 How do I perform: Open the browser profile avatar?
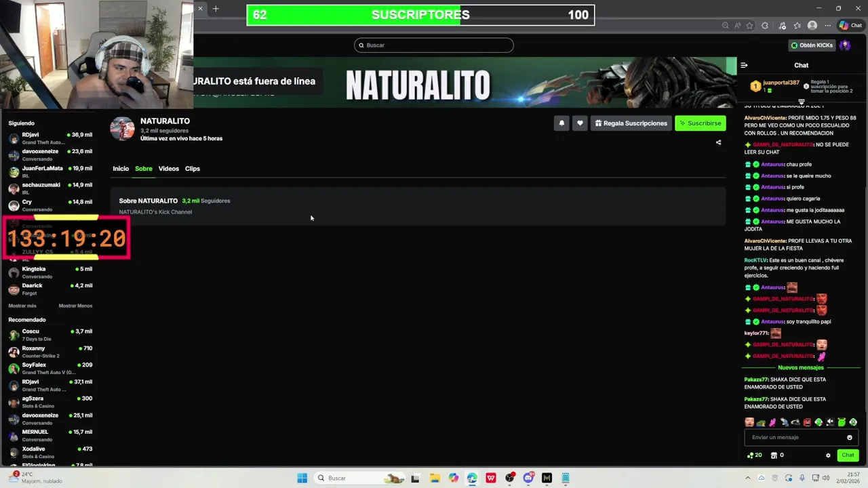pyautogui.click(x=812, y=26)
